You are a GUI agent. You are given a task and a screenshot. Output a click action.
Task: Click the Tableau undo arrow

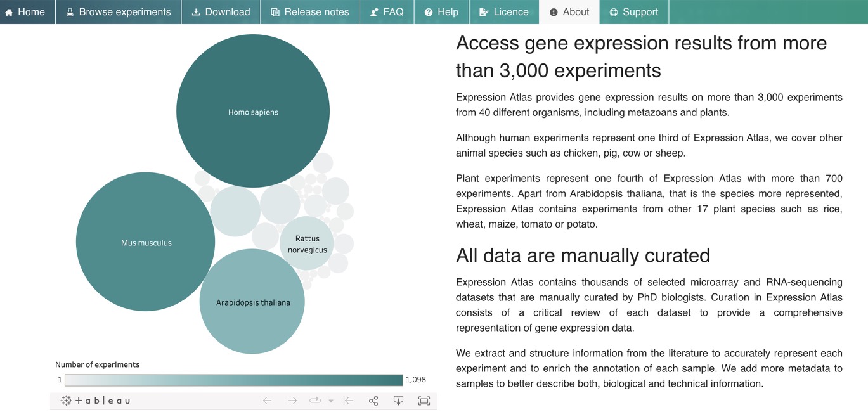coord(267,401)
